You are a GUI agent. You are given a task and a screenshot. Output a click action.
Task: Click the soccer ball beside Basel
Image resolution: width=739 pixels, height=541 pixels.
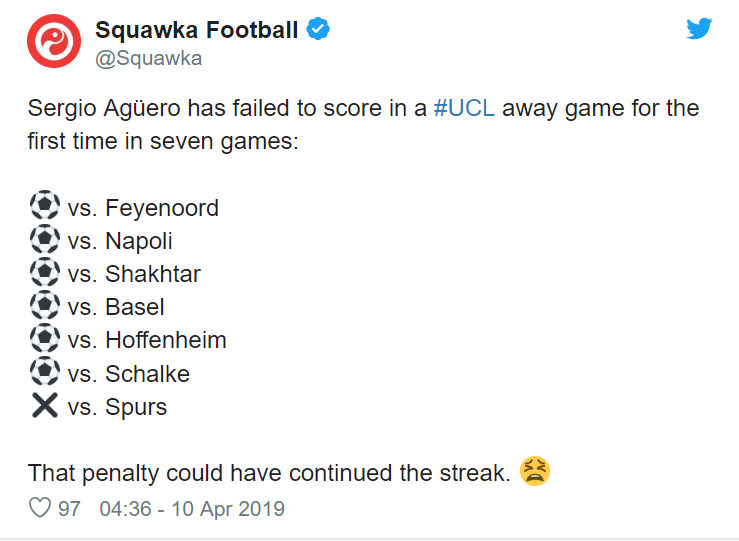coord(45,304)
